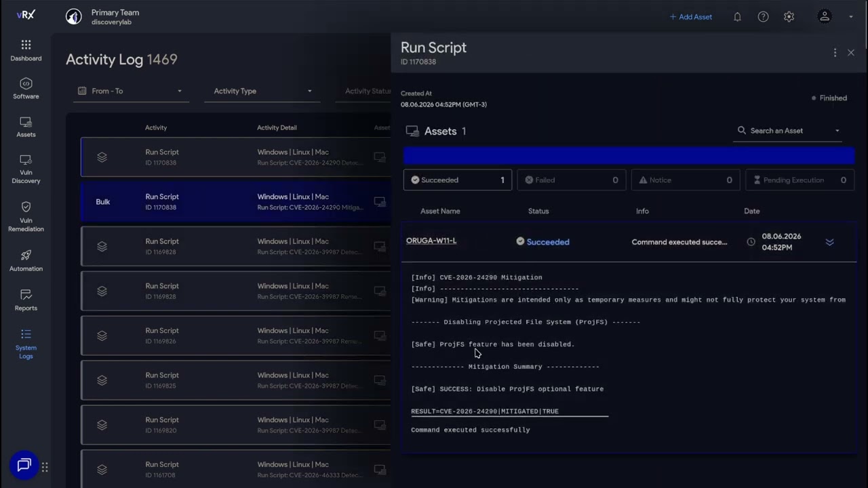The height and width of the screenshot is (488, 868).
Task: Select the Failed status filter
Action: [572, 180]
